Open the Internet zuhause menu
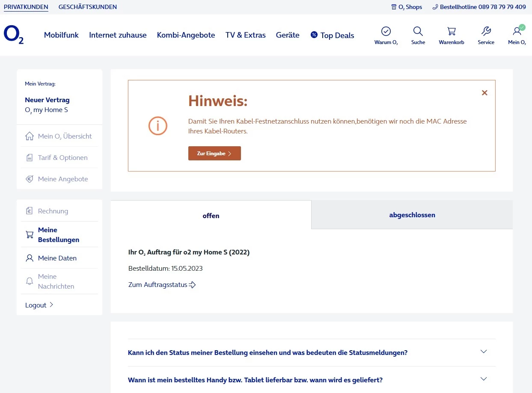Viewport: 532px width, 393px height. pos(118,35)
